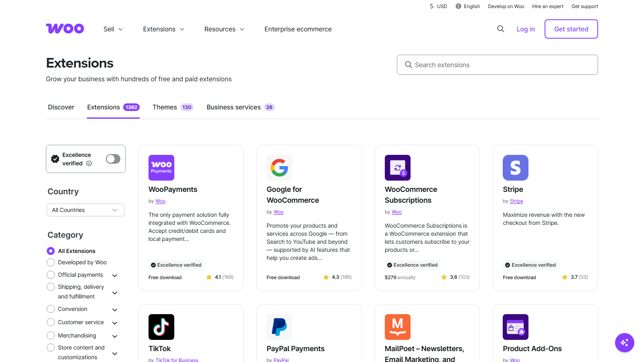
Task: Select Official payments category radio
Action: (x=51, y=275)
